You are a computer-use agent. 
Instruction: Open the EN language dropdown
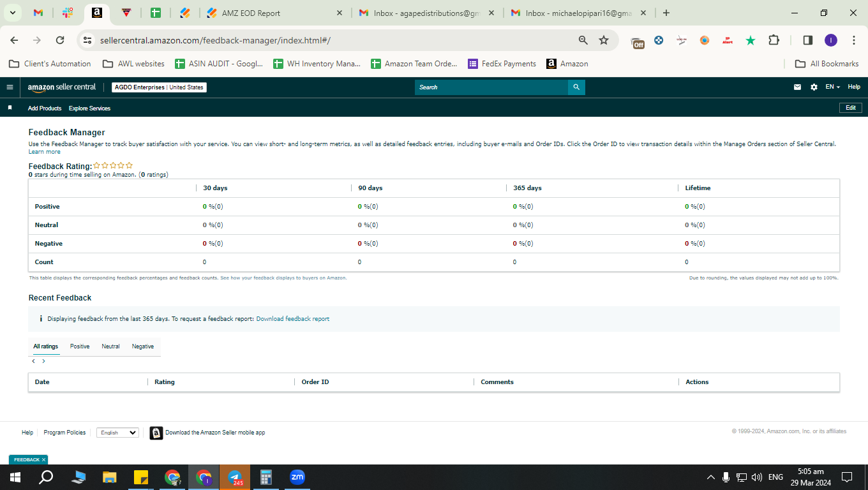click(x=832, y=87)
